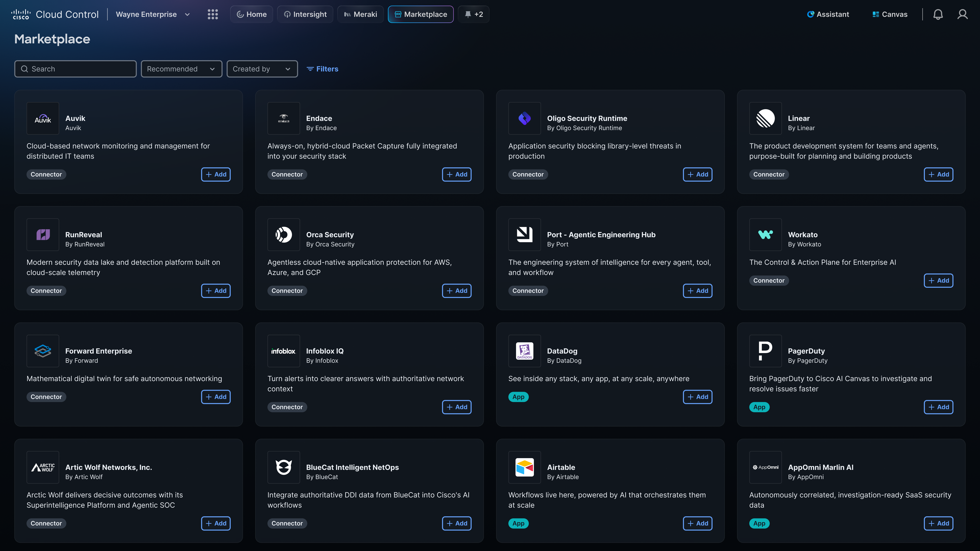Add the RunReveal connector
980x551 pixels.
click(216, 291)
